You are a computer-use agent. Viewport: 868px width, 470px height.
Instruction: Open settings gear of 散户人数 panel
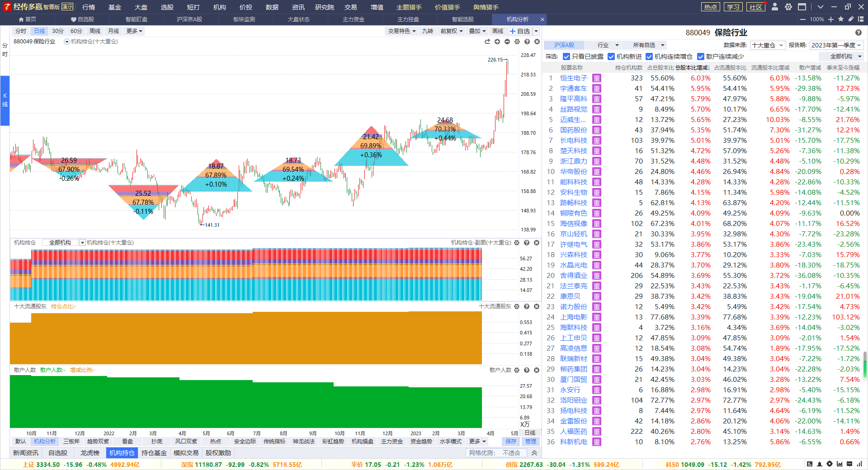(x=517, y=370)
